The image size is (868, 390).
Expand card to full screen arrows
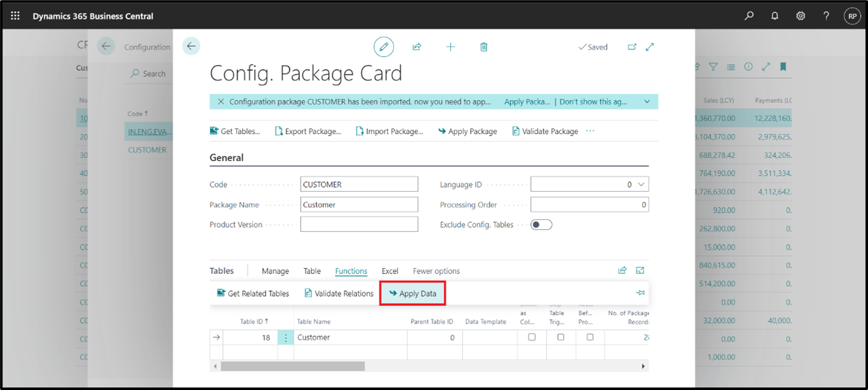tap(650, 47)
